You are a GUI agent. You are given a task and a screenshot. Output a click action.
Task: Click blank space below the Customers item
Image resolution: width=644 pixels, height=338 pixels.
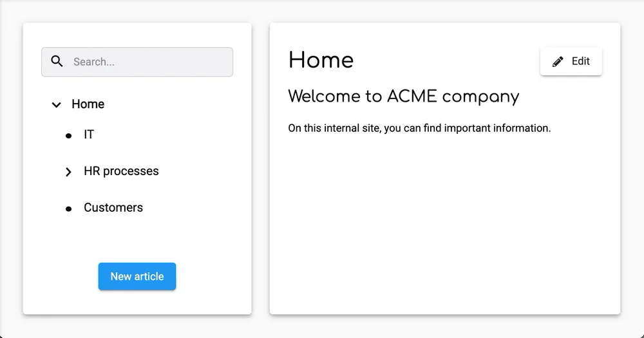pyautogui.click(x=137, y=238)
